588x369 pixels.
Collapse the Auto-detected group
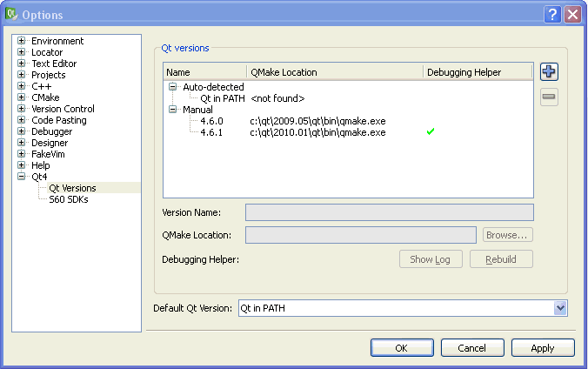[x=173, y=87]
